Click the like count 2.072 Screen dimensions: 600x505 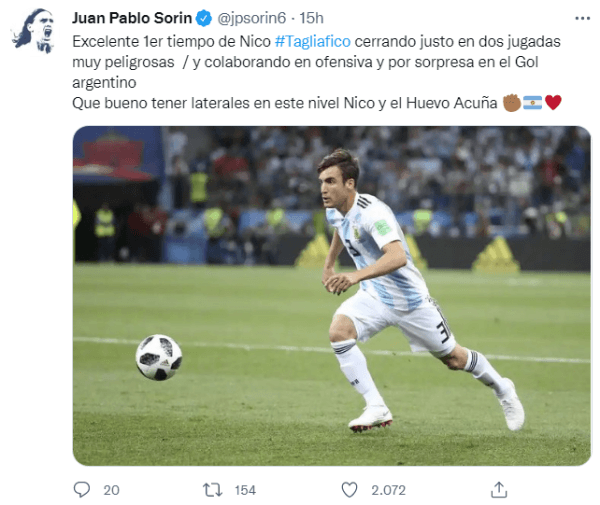388,490
